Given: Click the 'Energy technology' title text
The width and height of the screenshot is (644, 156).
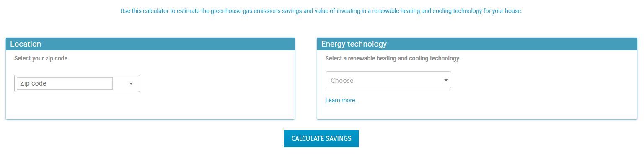Looking at the screenshot, I should [x=354, y=44].
